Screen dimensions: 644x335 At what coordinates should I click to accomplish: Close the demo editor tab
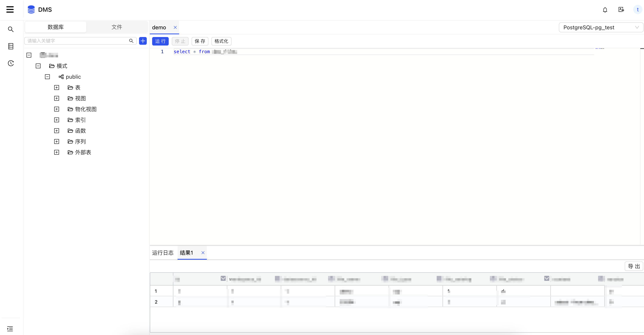(x=175, y=27)
